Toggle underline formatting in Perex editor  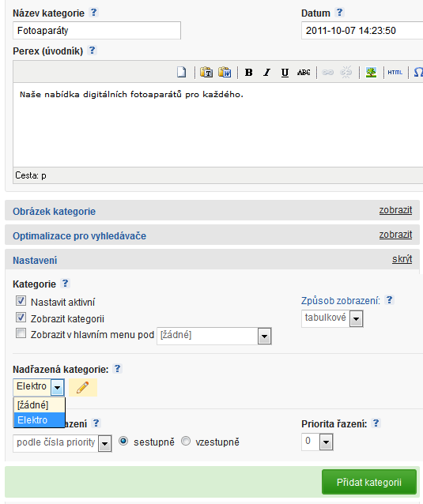[x=285, y=73]
